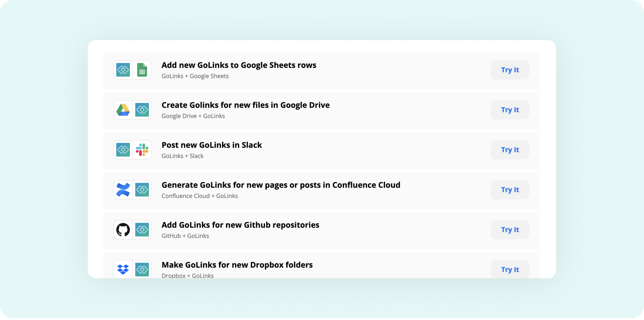Viewport: 644px width, 320px height.
Task: Click the Confluence Cloud icon
Action: [x=123, y=190]
